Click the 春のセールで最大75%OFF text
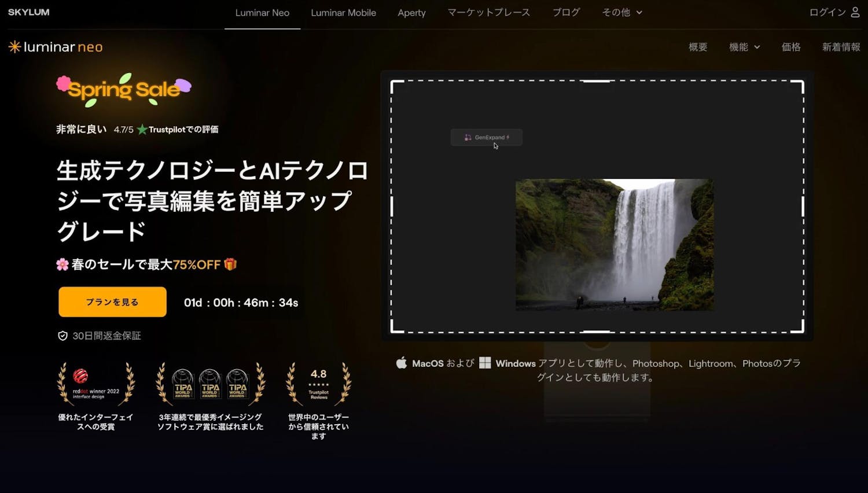The height and width of the screenshot is (493, 868). coord(146,265)
